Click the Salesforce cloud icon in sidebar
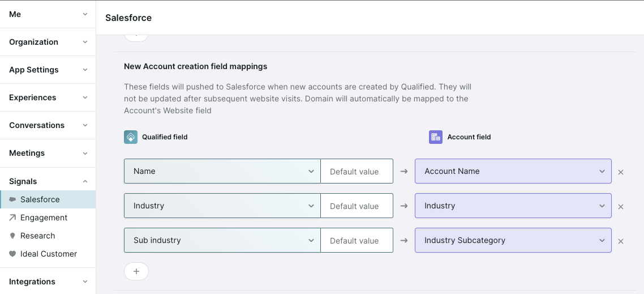 [12, 199]
